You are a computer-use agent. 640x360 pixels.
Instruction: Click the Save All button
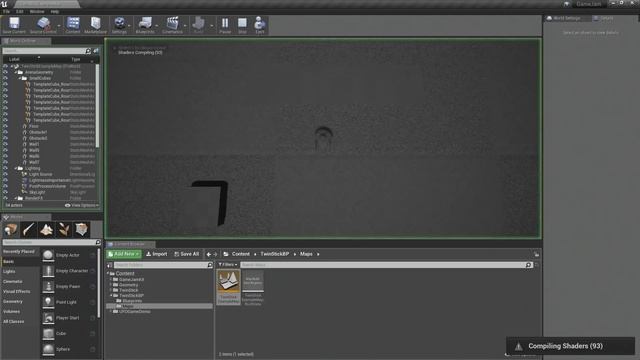coord(187,254)
